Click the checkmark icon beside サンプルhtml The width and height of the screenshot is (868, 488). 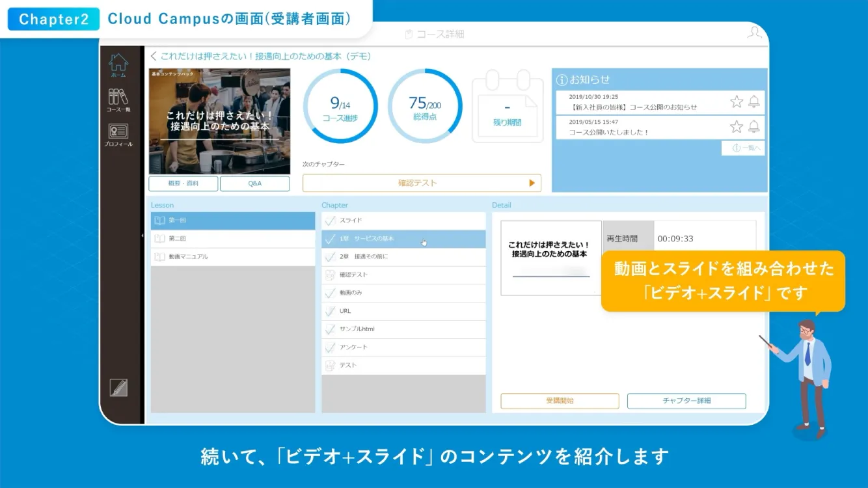330,329
